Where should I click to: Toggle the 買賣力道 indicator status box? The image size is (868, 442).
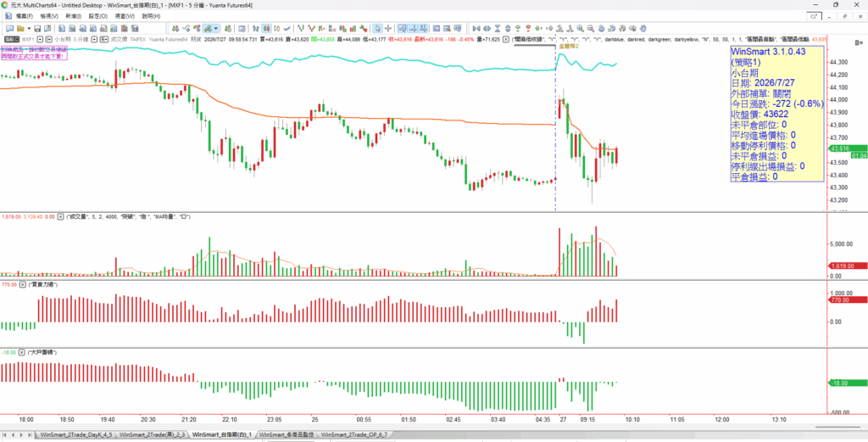[23, 284]
